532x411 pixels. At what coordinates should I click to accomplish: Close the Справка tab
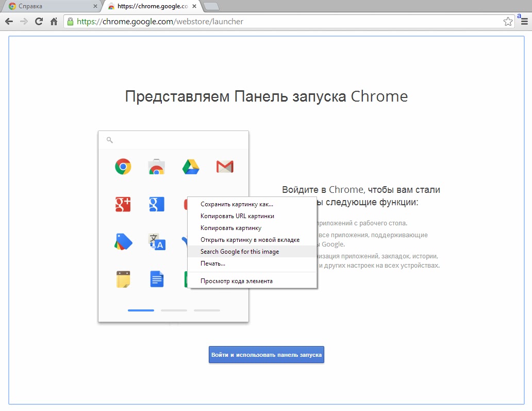pos(95,6)
